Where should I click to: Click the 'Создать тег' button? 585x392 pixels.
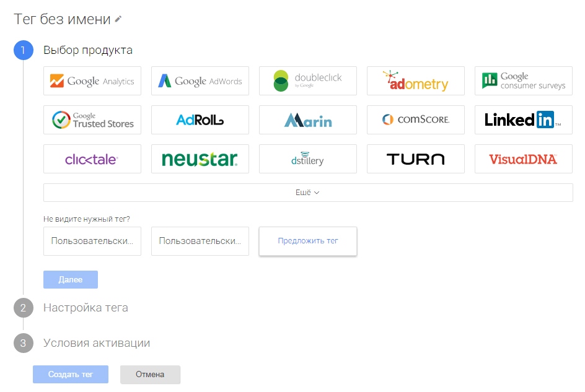click(71, 375)
